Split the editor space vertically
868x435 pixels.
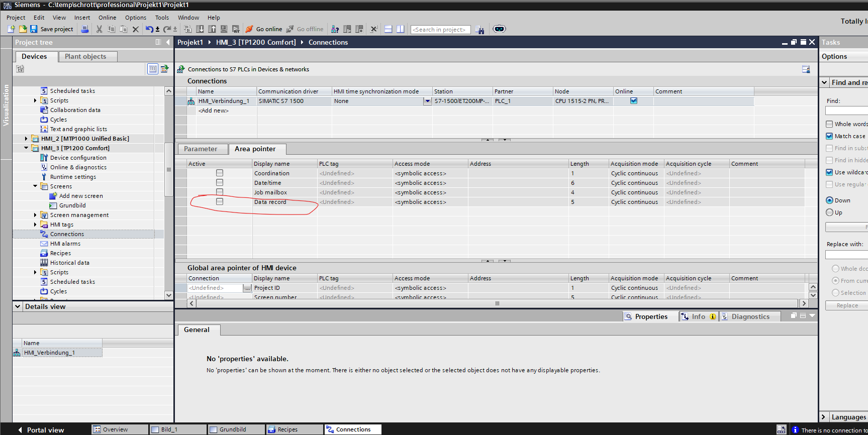coord(400,29)
